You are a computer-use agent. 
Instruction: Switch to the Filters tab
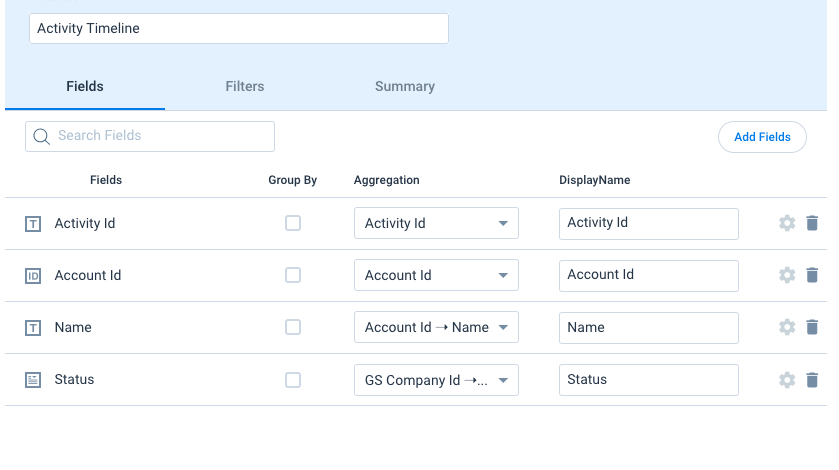tap(245, 87)
